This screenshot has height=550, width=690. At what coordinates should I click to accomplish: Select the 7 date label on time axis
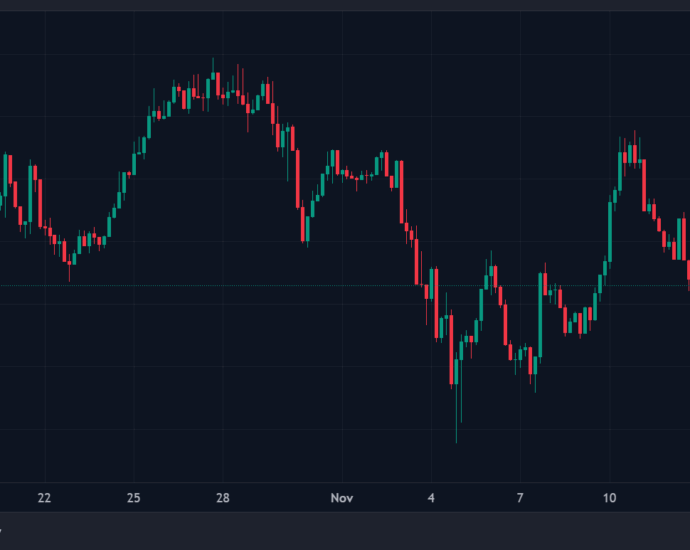coord(520,498)
